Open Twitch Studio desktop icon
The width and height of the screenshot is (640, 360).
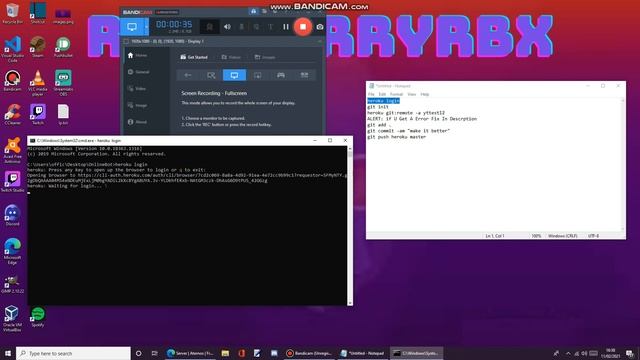[x=12, y=182]
